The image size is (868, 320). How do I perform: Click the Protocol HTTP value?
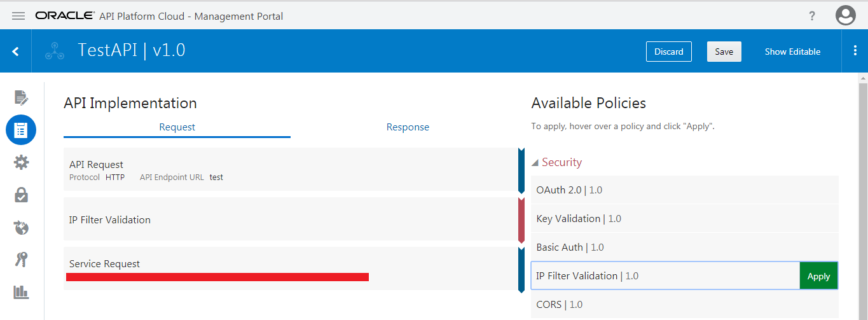pyautogui.click(x=115, y=177)
